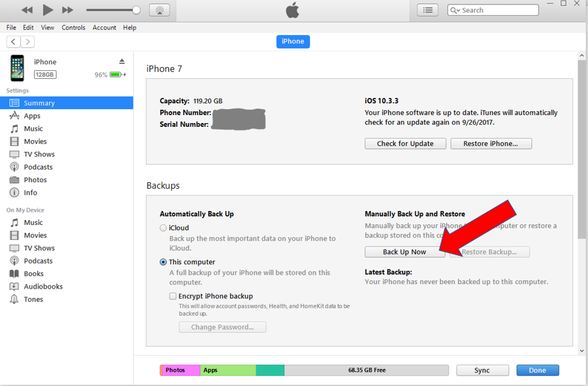Click the 68.35 GB Free storage segment
588x386 pixels.
pyautogui.click(x=367, y=370)
